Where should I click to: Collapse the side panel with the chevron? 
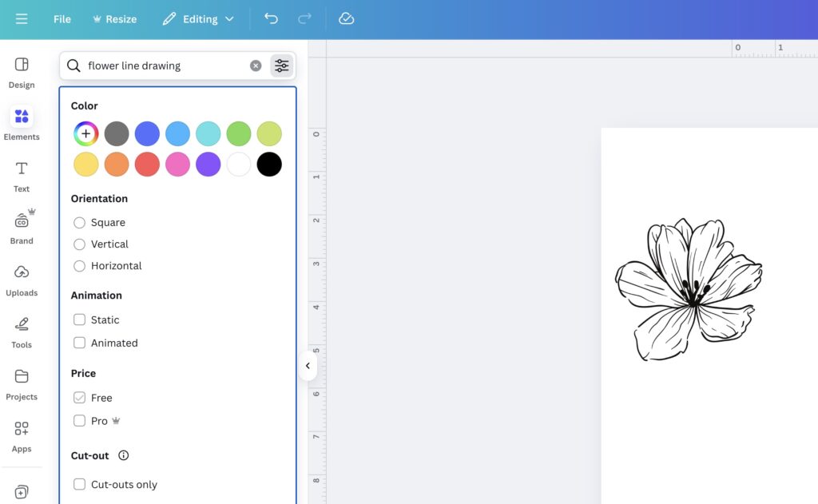point(308,366)
